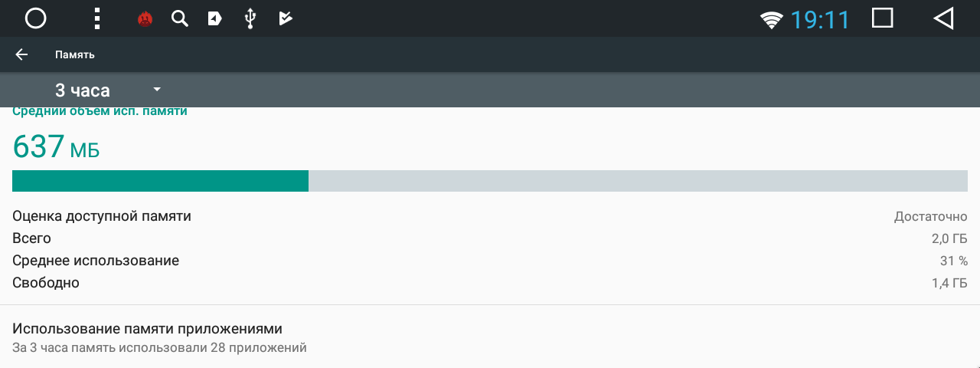Tap the Wi-Fi signal icon

click(772, 20)
